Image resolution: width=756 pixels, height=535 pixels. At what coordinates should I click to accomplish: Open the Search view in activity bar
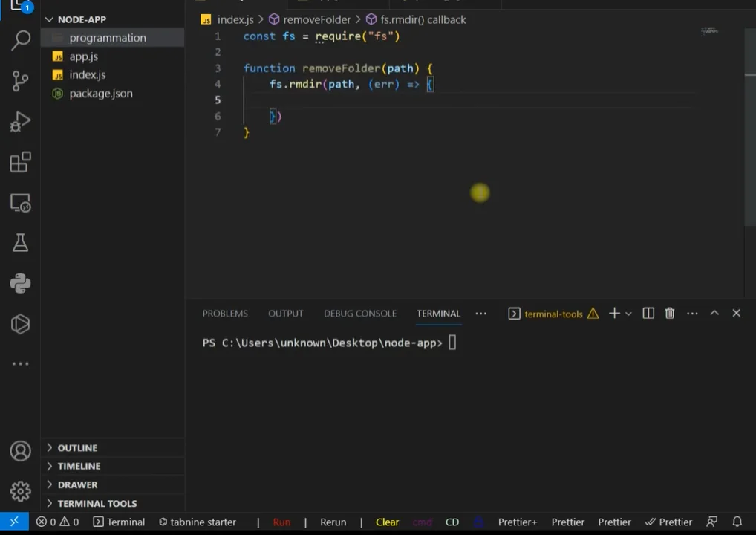pos(20,40)
